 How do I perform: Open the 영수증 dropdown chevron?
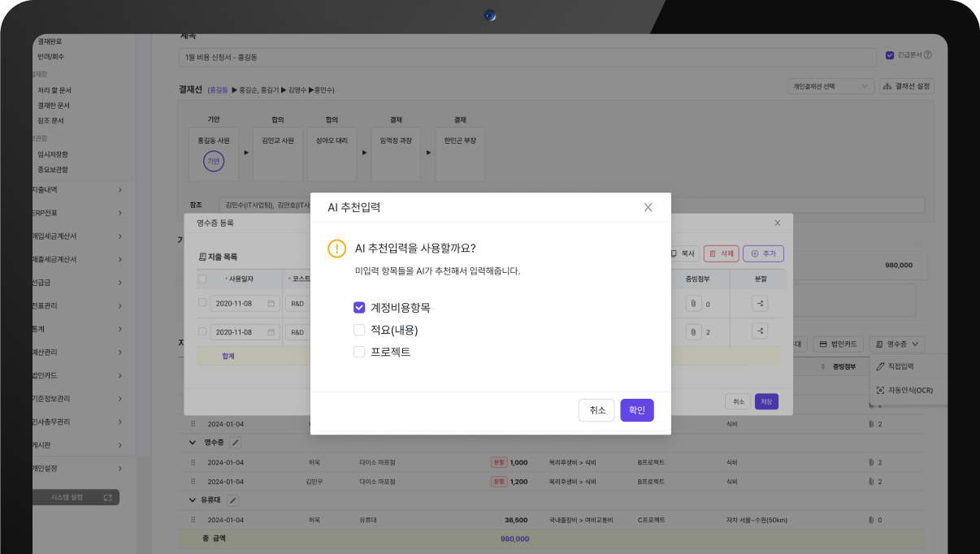914,344
